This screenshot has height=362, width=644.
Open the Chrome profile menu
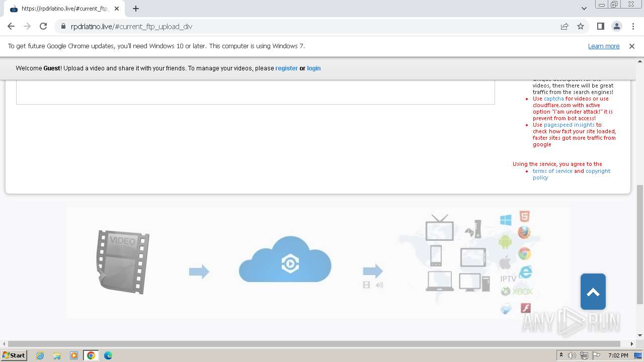[616, 26]
